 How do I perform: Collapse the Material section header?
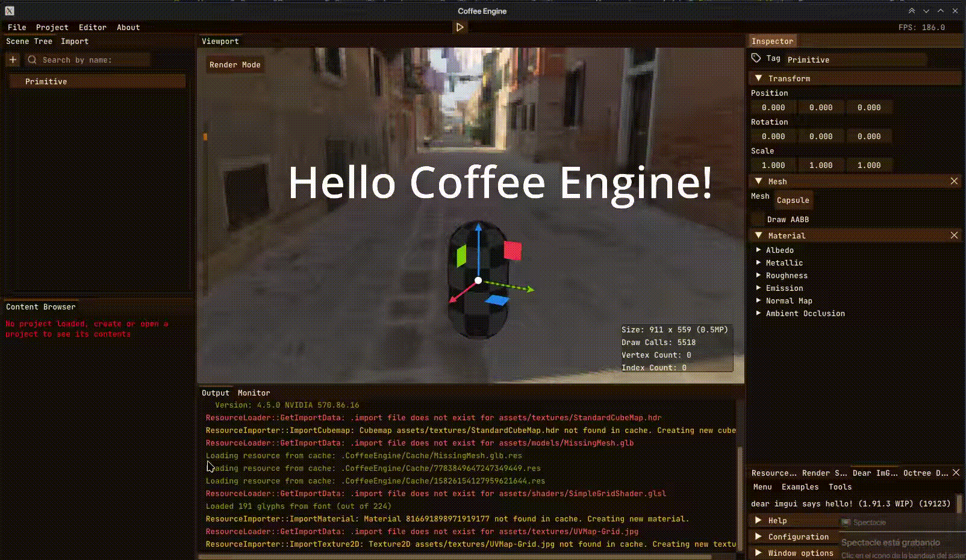[x=759, y=235]
